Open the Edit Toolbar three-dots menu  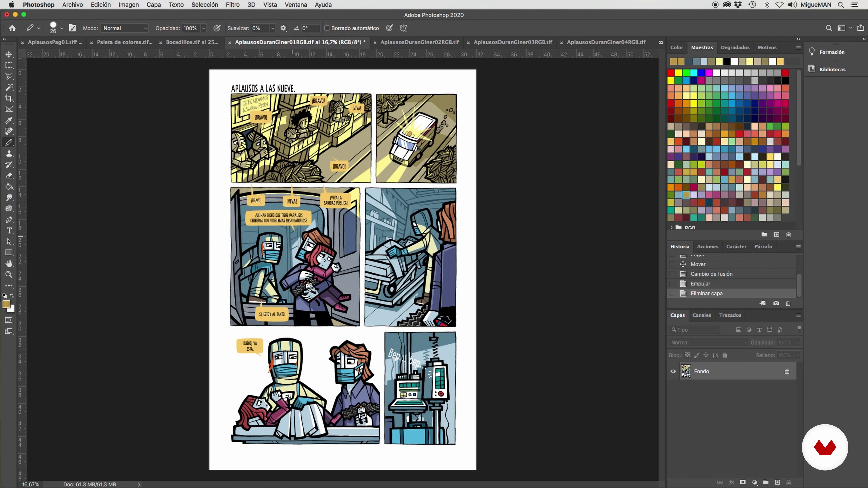tap(9, 286)
